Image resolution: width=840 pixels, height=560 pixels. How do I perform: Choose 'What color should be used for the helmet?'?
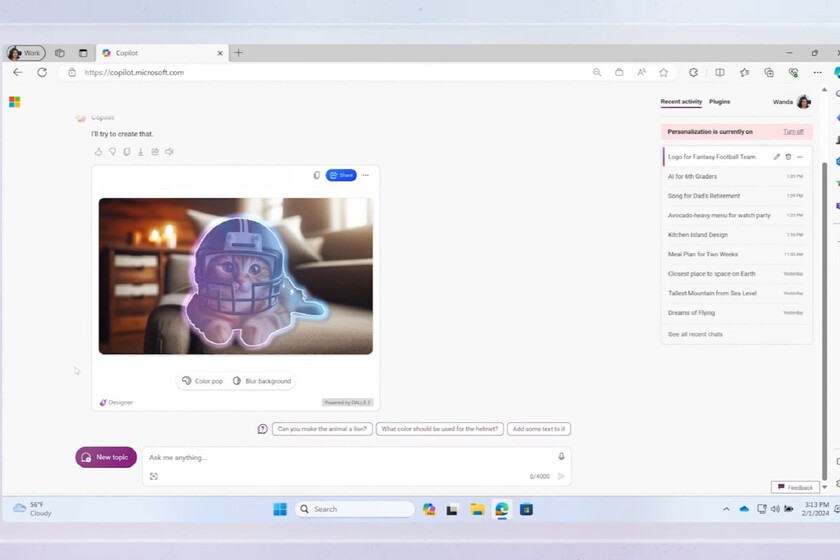coord(440,429)
